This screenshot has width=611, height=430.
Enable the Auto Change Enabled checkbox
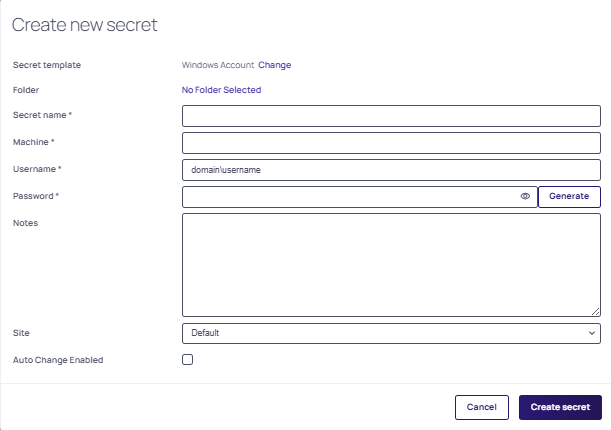pos(187,360)
